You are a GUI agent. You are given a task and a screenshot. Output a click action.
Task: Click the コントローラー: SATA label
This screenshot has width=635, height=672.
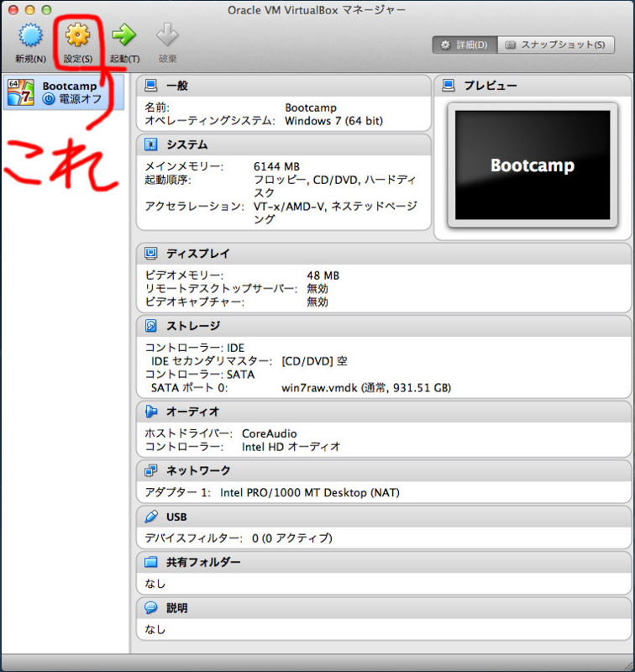(x=200, y=375)
